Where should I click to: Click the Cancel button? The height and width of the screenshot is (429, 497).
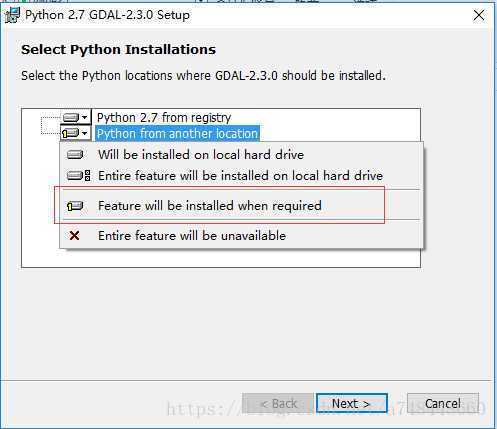pyautogui.click(x=443, y=403)
